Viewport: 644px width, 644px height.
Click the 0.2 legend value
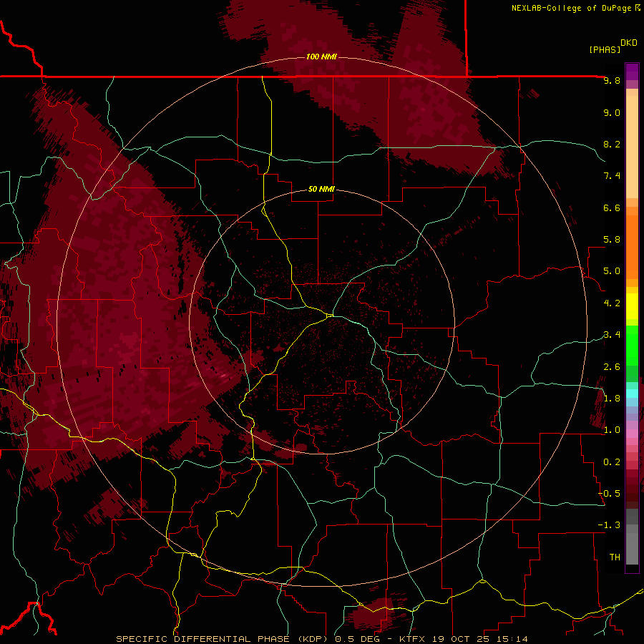click(x=612, y=462)
